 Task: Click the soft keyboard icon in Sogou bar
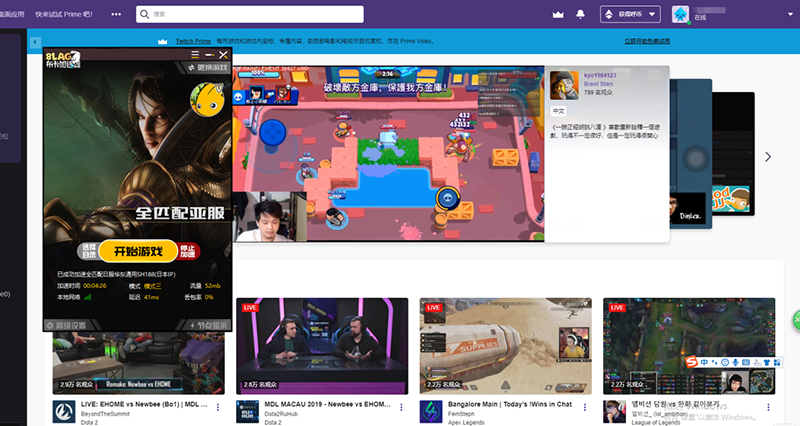coord(746,362)
